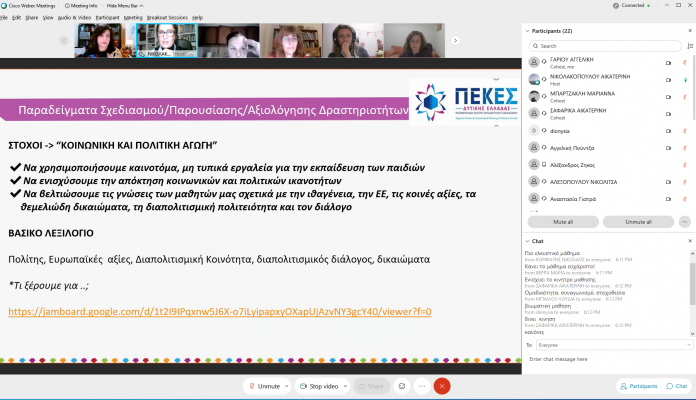Click microphone icon for ΝΙΚΟΛΑΚΟΠΟΥΛΟΥ ΑΙΚΑΤΕΡΙΝΗ
The height and width of the screenshot is (400, 696).
click(x=685, y=79)
